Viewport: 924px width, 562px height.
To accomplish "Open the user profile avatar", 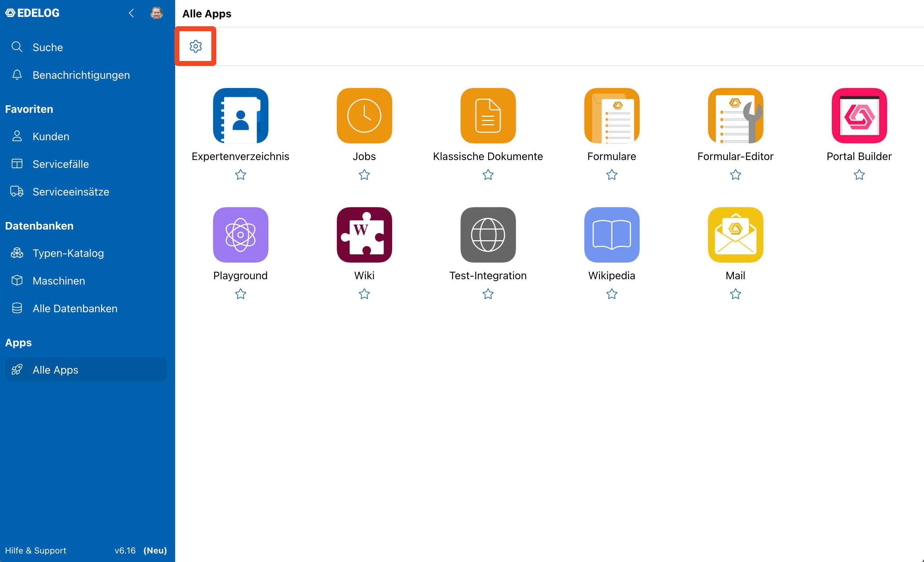I will (x=156, y=13).
